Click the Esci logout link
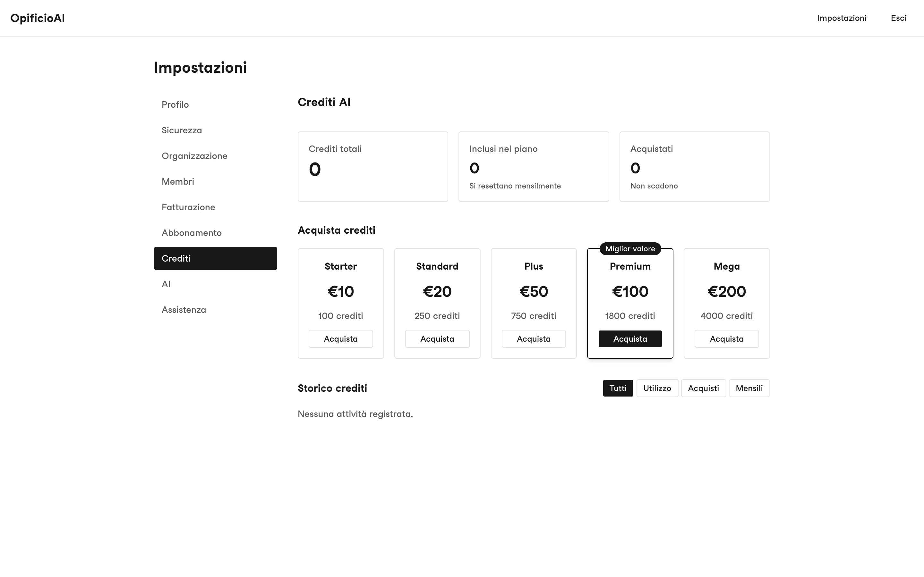The width and height of the screenshot is (924, 577). tap(898, 18)
